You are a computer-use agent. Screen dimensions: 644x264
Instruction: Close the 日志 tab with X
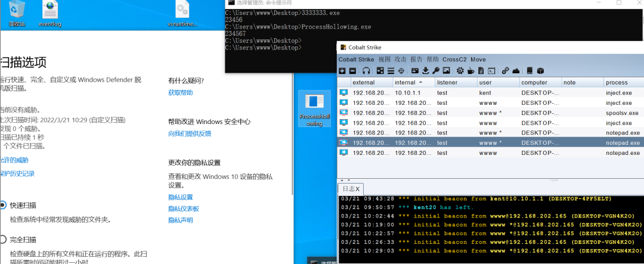[358, 189]
